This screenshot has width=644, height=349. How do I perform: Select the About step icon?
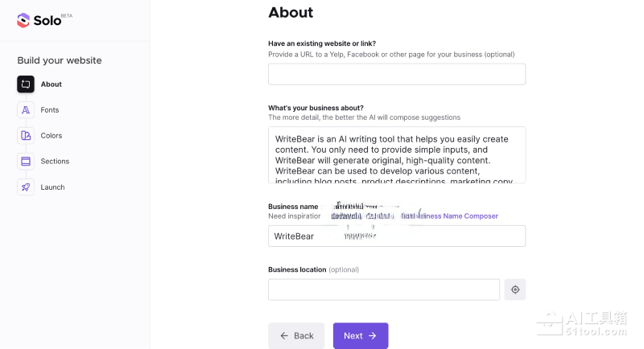point(26,84)
